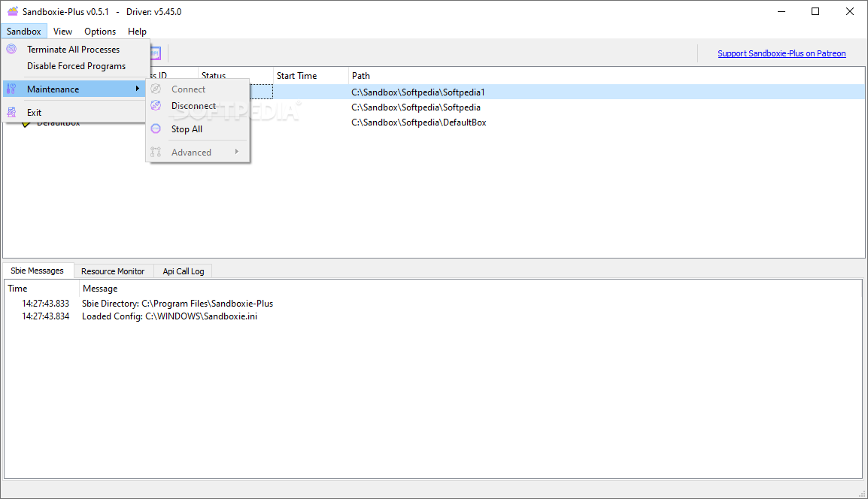
Task: Expand the Advanced submenu arrow
Action: click(x=237, y=152)
